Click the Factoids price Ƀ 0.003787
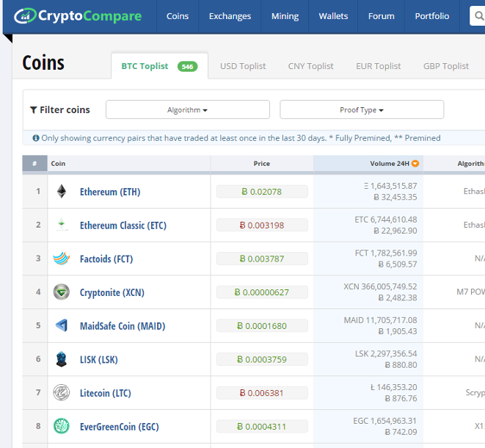485x448 pixels. [x=262, y=259]
